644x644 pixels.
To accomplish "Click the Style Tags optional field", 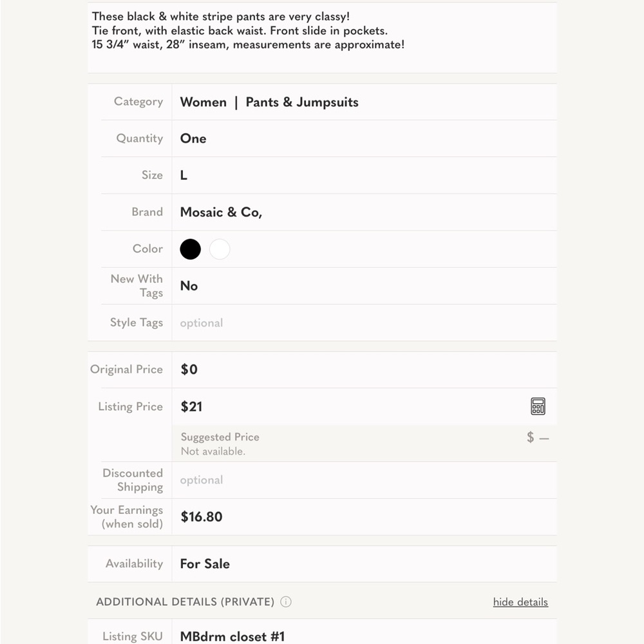I will 365,323.
